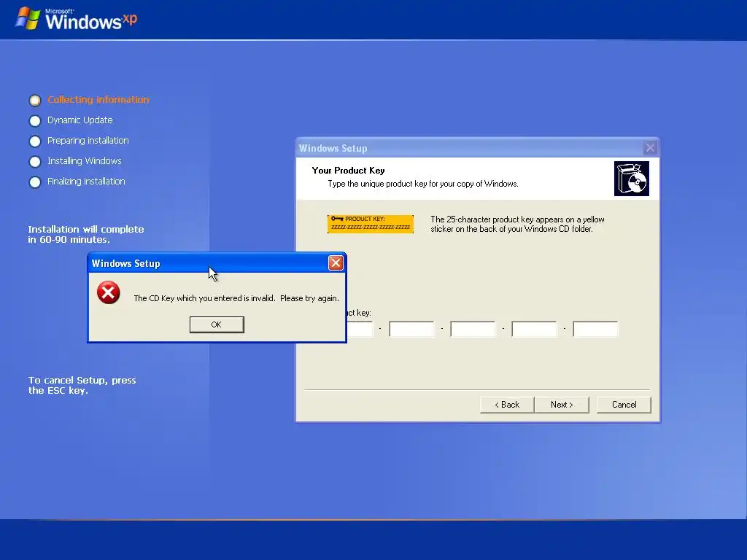Image resolution: width=747 pixels, height=560 pixels.
Task: Click 'Type the unique product key' instruction text
Action: 423,184
